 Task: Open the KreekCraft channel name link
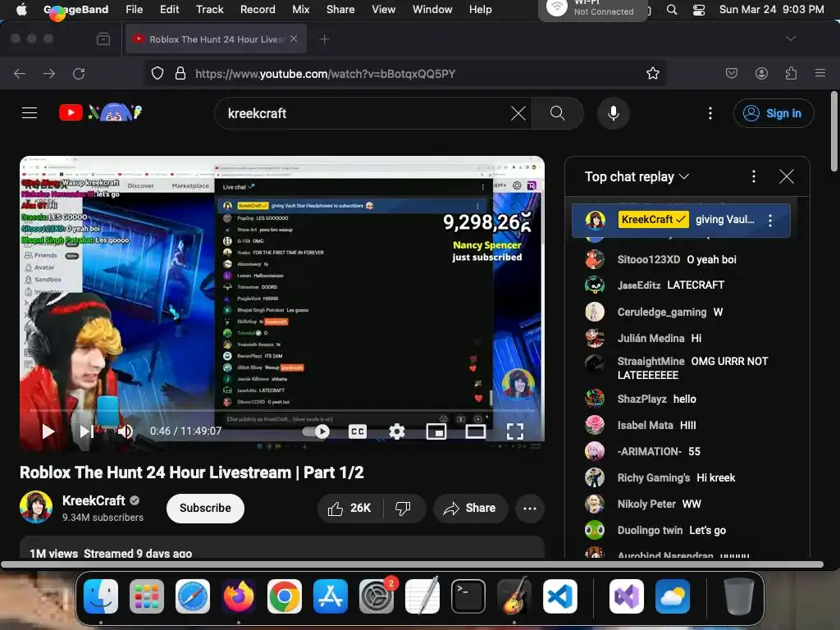94,500
